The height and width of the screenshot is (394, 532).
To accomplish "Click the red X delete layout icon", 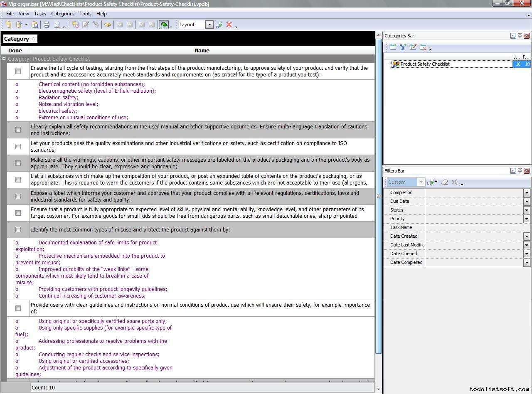I will point(229,25).
